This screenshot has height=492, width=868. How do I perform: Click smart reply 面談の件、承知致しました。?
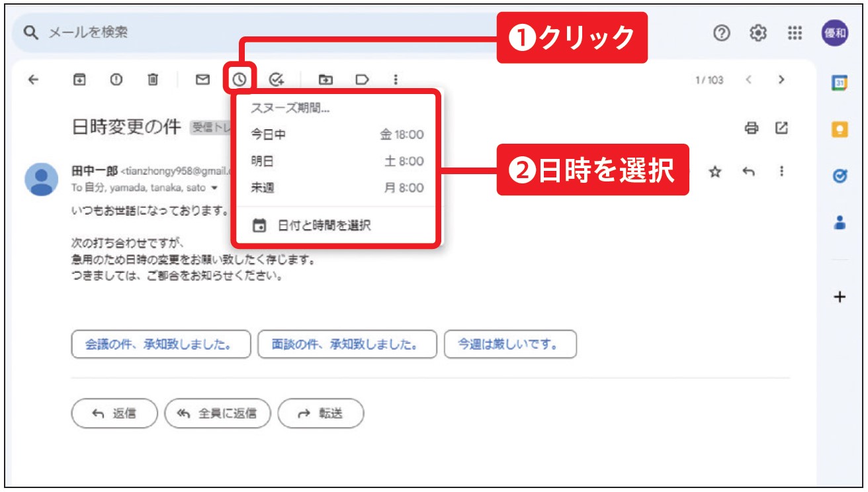(347, 344)
